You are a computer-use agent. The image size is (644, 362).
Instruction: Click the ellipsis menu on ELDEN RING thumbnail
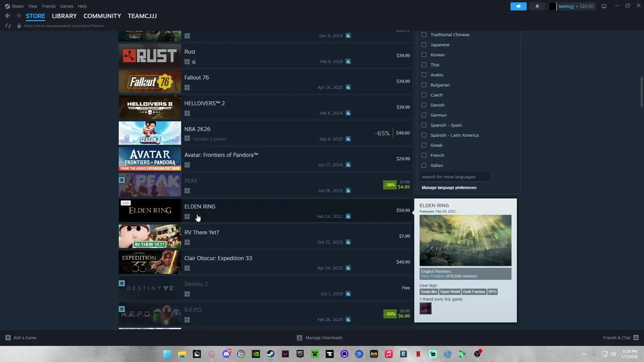coord(126,203)
